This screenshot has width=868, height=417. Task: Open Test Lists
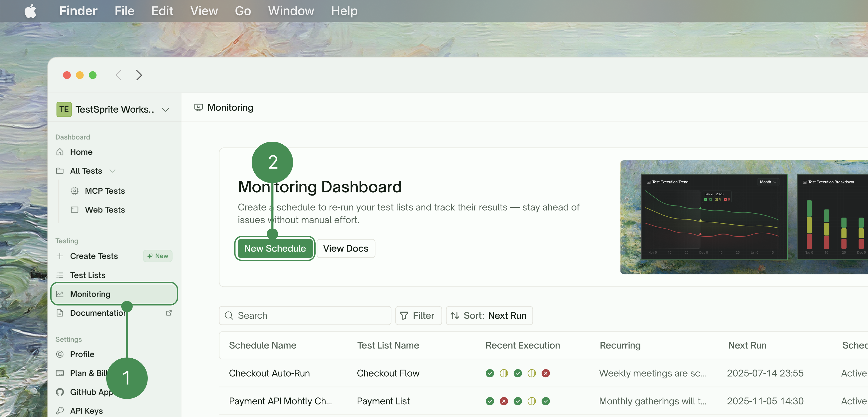click(x=87, y=275)
